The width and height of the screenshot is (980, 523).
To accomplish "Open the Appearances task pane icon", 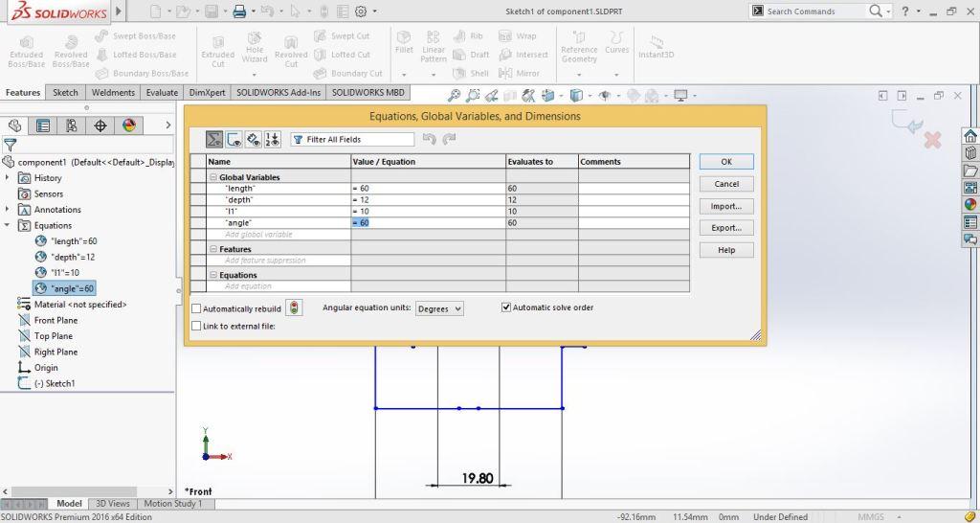I will [x=970, y=205].
